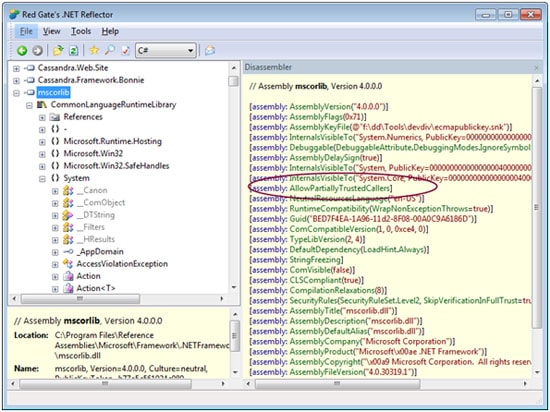Click the AssemblyVersion attribute link
The image size is (550, 412).
tap(320, 107)
